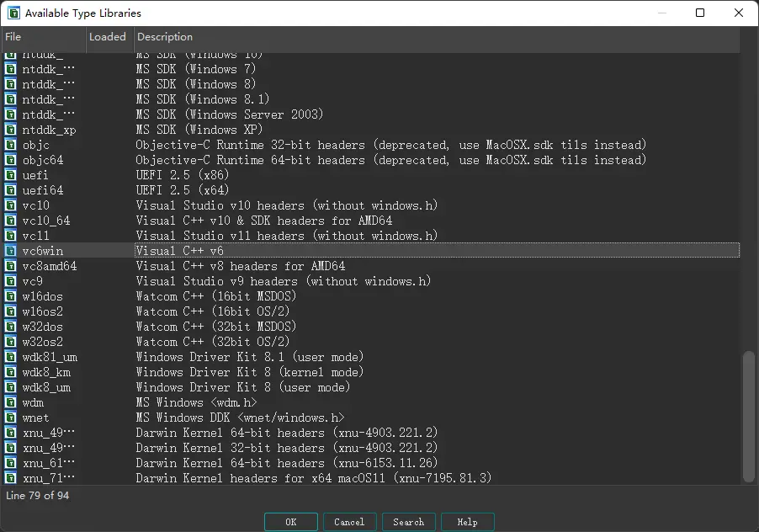This screenshot has width=759, height=532.
Task: Select the icon next to uefi
Action: pos(10,175)
